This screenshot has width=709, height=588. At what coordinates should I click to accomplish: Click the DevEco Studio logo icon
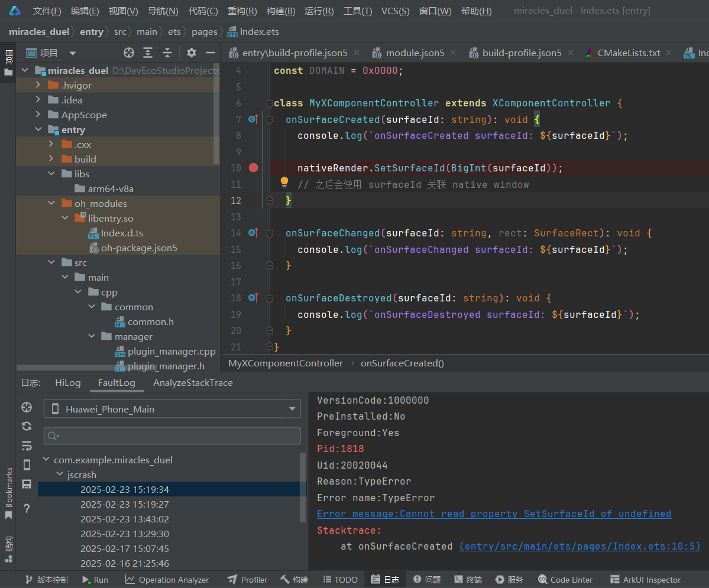click(14, 11)
